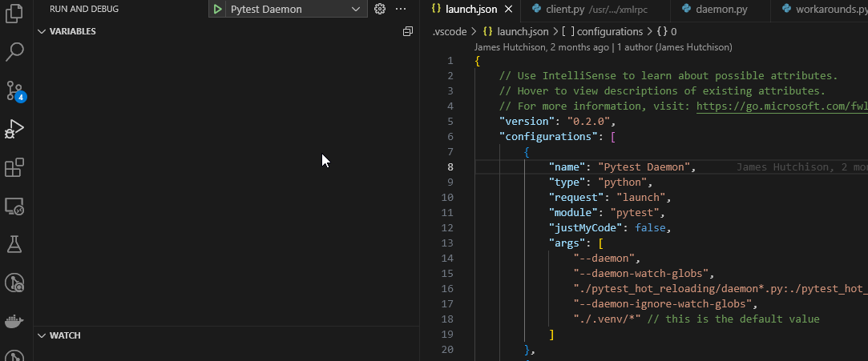Viewport: 868px width, 361px height.
Task: Click the "configurations" key on line 6
Action: click(548, 137)
